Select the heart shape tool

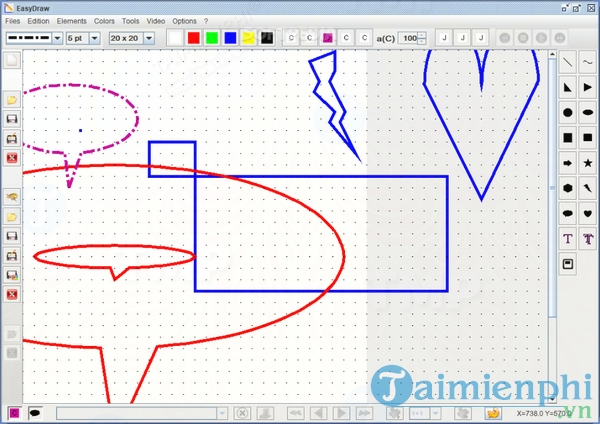tap(588, 214)
